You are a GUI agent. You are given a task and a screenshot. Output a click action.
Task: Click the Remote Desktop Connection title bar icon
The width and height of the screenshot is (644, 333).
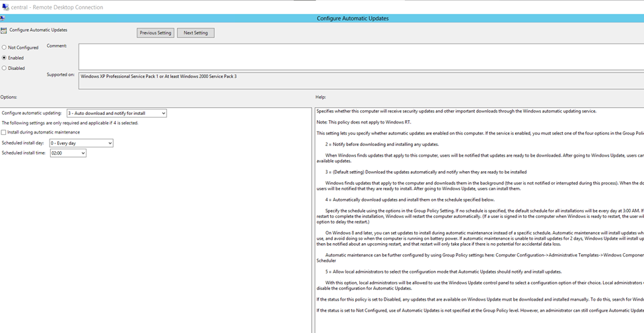tap(5, 7)
